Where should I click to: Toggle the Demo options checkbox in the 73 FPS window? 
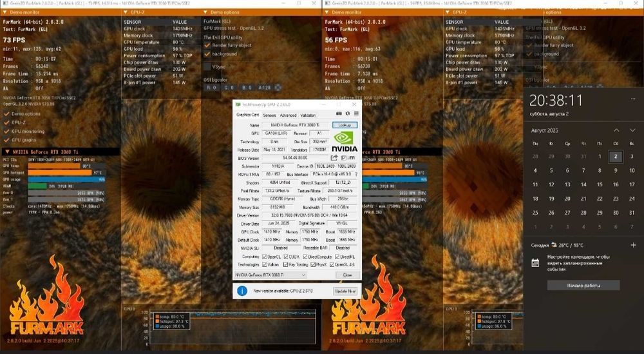tap(6, 114)
